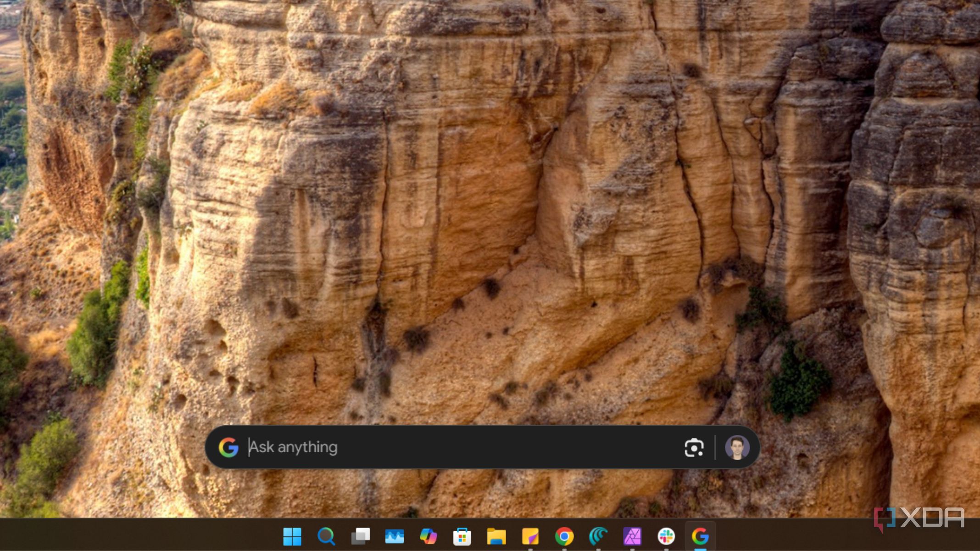Image resolution: width=980 pixels, height=551 pixels.
Task: Open the Google account profile avatar
Action: pyautogui.click(x=737, y=447)
